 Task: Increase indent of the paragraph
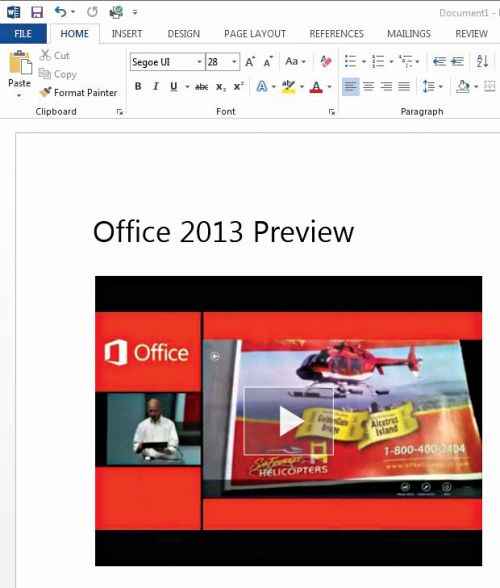coord(457,61)
